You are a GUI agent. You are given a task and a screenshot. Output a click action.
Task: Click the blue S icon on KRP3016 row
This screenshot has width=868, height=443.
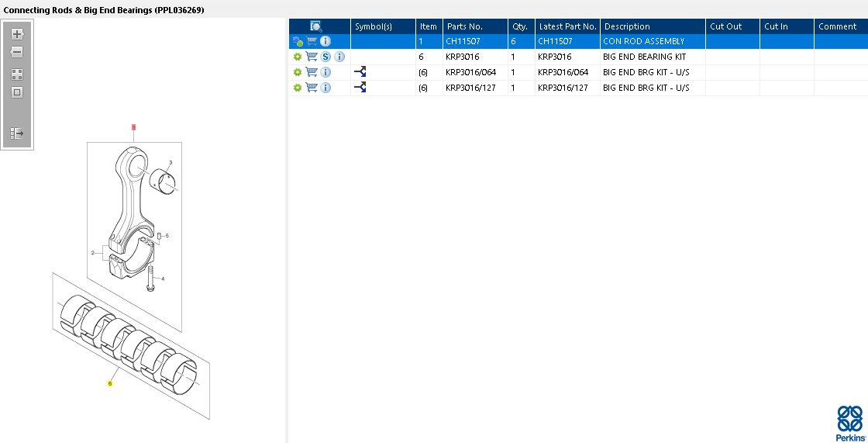pyautogui.click(x=325, y=57)
